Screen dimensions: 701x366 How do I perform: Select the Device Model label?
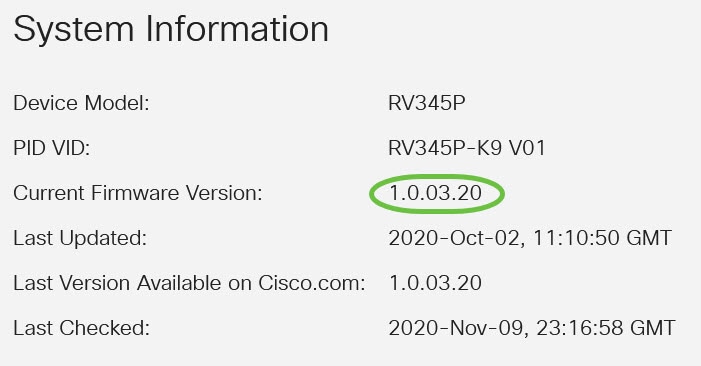81,103
